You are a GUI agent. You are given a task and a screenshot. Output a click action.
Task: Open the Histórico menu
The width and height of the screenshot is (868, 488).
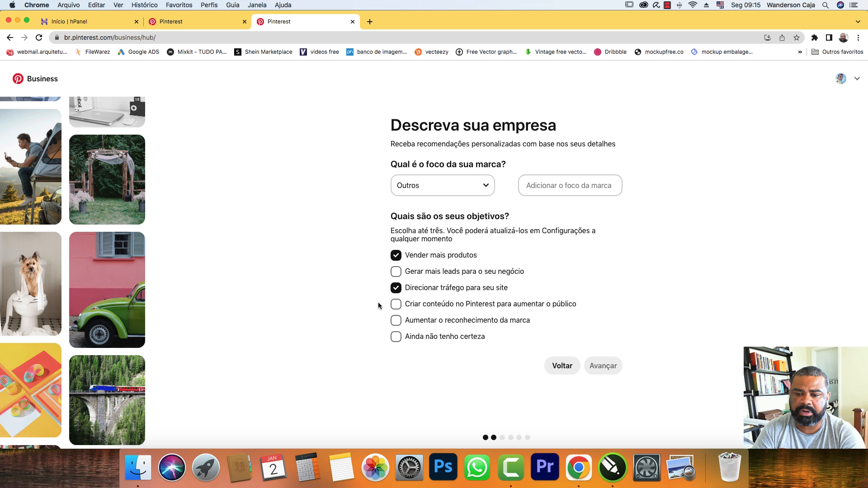tap(144, 5)
